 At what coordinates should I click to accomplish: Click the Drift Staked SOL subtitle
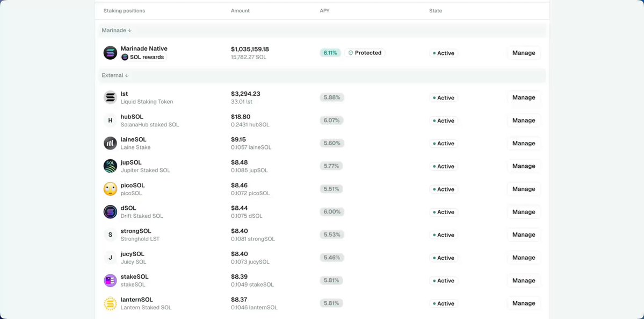142,216
